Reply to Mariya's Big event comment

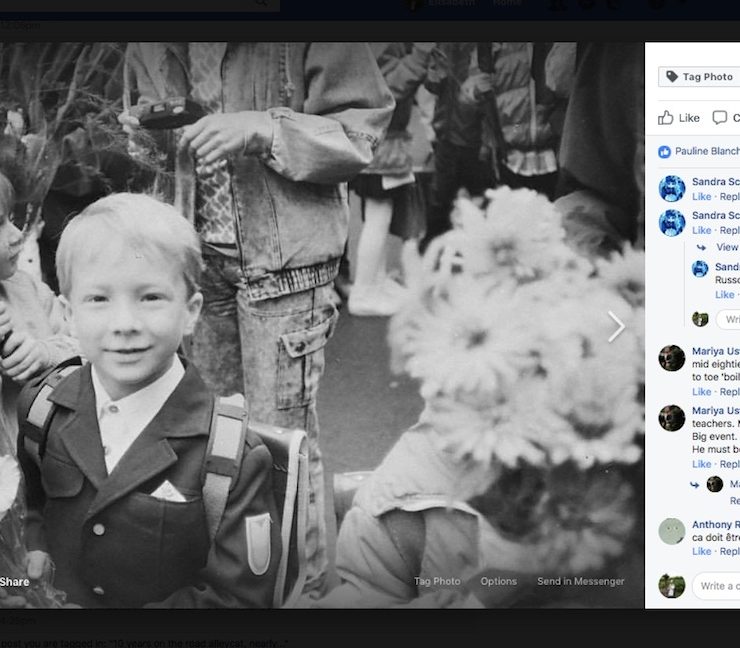pos(730,464)
